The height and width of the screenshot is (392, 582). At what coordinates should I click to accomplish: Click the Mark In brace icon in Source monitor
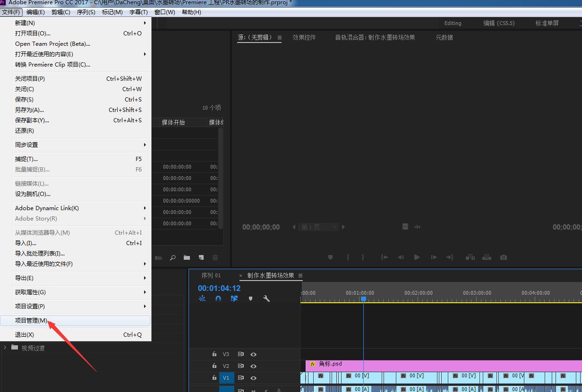click(x=348, y=257)
